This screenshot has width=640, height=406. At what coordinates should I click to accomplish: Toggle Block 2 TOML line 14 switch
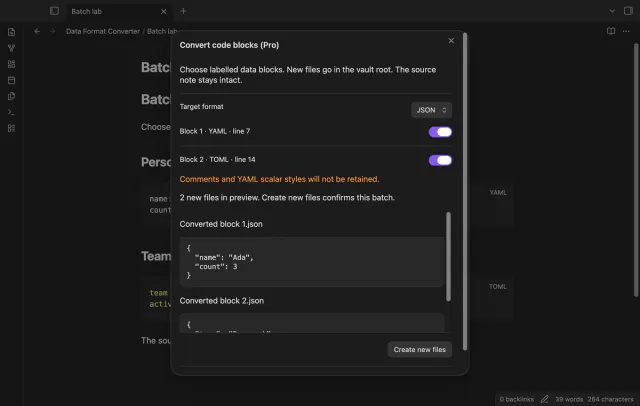[440, 160]
